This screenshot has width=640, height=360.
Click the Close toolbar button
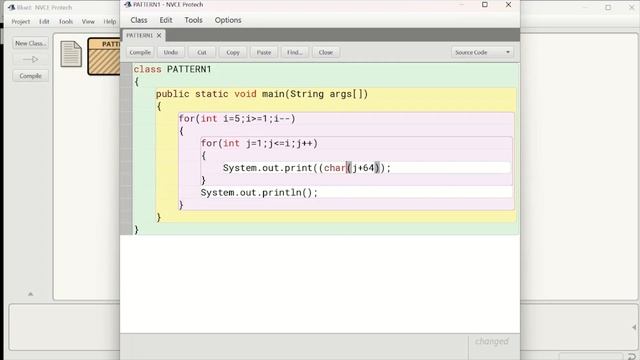[x=326, y=52]
